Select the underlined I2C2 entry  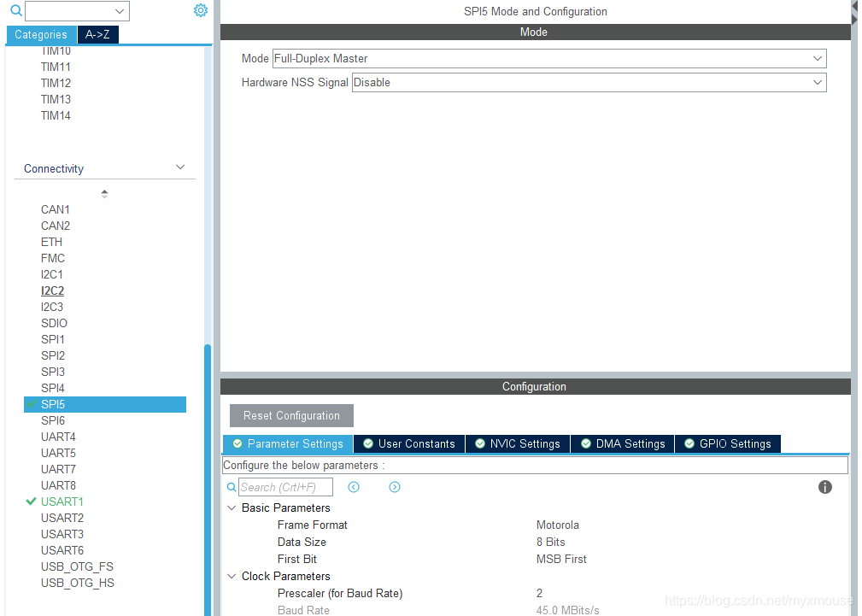pos(52,290)
